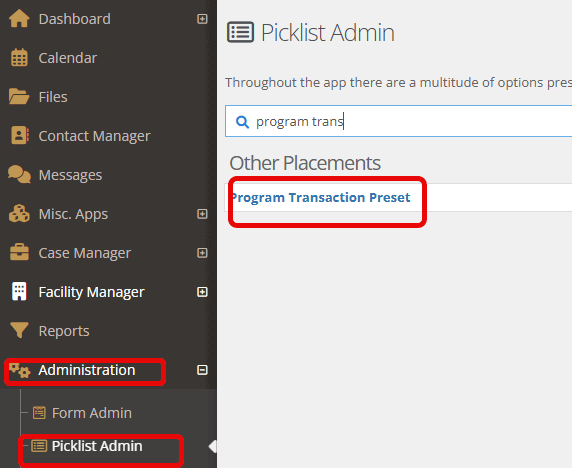Click the Facility Manager building icon
572x468 pixels.
pyautogui.click(x=19, y=291)
